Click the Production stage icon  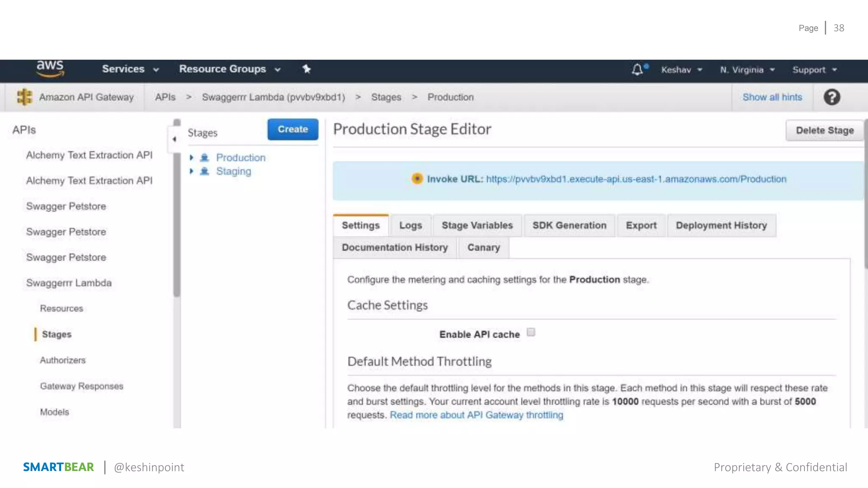(x=205, y=158)
